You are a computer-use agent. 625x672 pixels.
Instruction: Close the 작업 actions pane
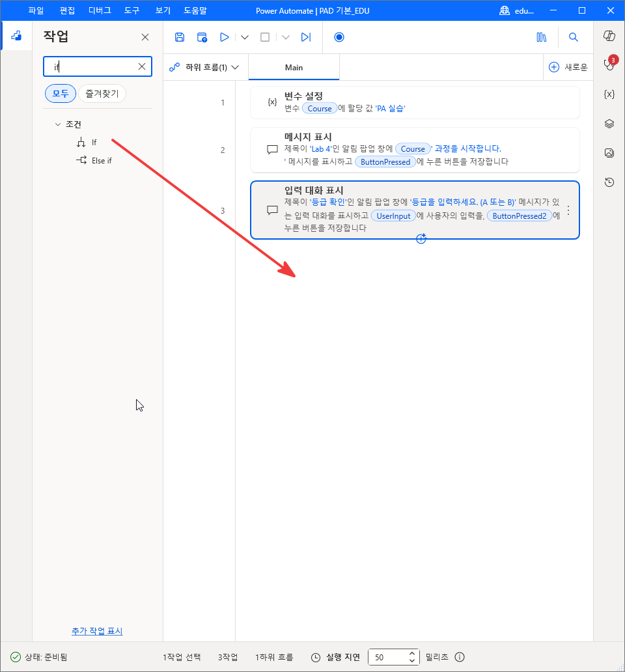pyautogui.click(x=145, y=37)
